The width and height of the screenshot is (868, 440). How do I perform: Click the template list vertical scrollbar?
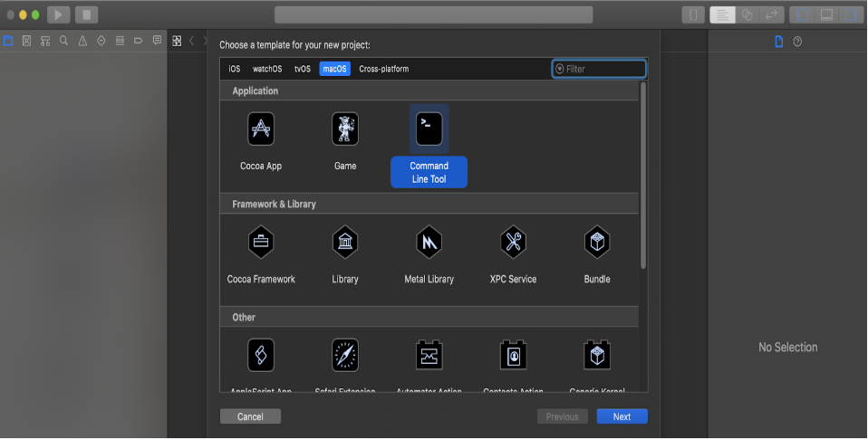(642, 176)
